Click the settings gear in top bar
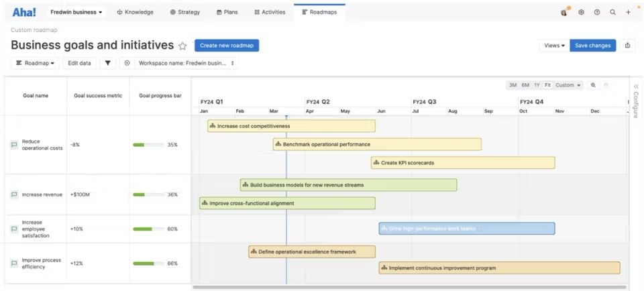Image resolution: width=644 pixels, height=291 pixels. (581, 12)
